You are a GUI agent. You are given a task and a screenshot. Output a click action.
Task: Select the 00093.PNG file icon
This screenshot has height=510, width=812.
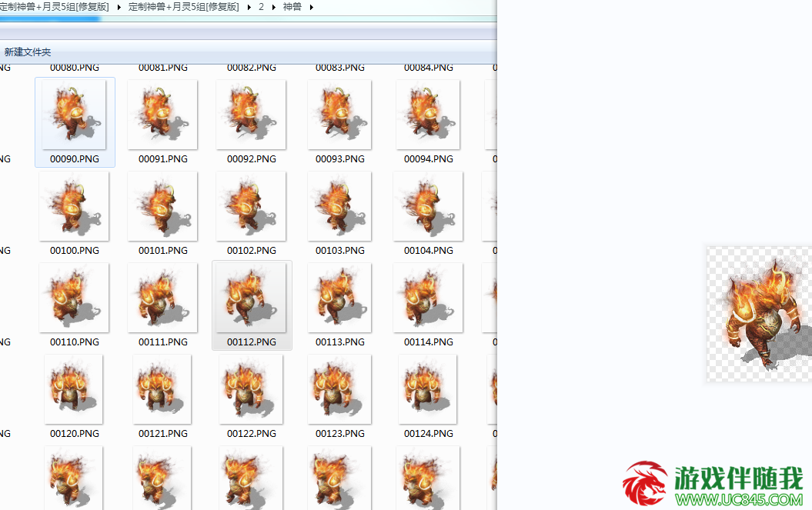(x=339, y=115)
